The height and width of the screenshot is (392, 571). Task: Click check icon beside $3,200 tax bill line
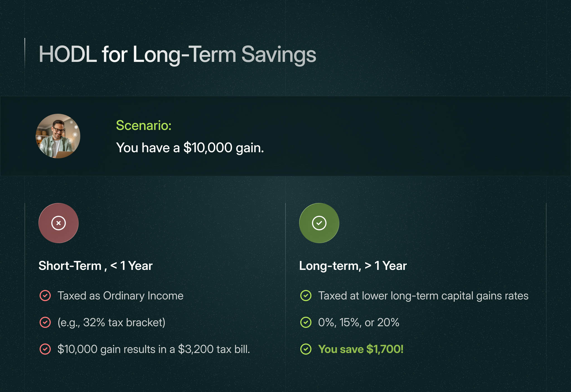(45, 349)
